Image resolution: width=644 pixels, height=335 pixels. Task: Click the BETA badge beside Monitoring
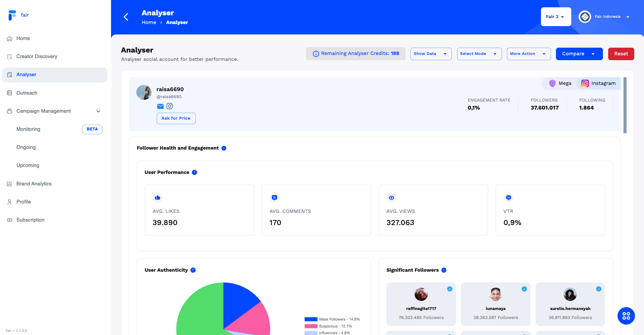pos(92,129)
